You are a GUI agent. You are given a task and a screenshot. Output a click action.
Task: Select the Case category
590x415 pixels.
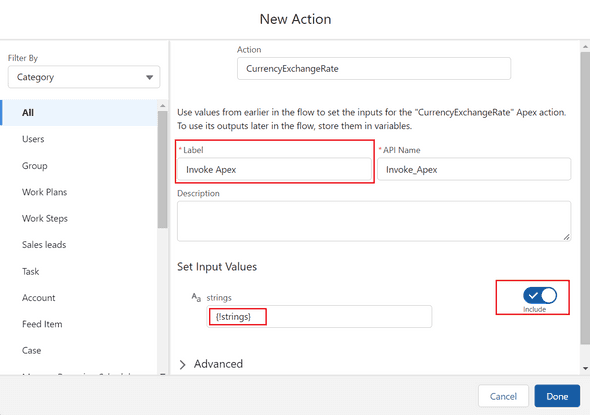pyautogui.click(x=79, y=350)
